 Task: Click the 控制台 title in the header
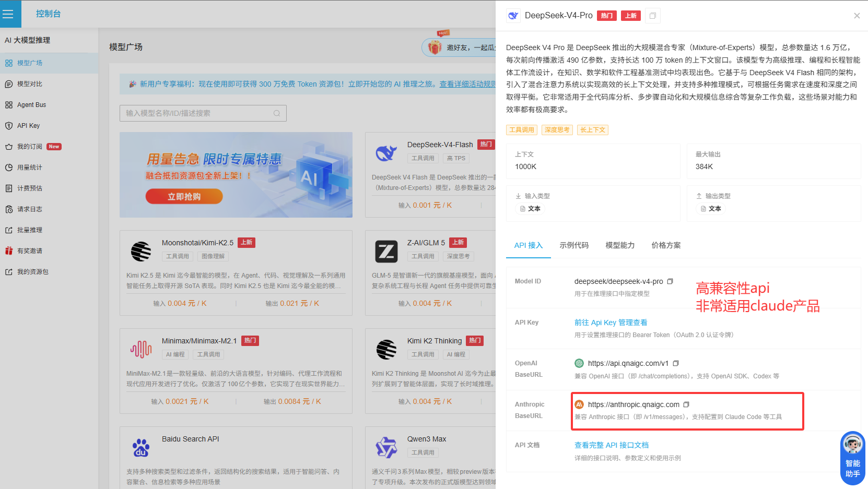click(49, 14)
